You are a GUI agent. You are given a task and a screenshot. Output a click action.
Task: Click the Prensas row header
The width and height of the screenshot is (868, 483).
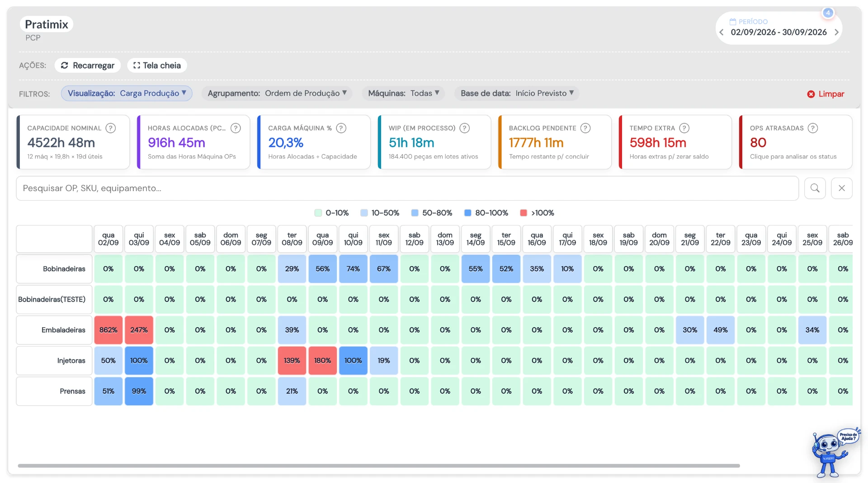point(54,391)
